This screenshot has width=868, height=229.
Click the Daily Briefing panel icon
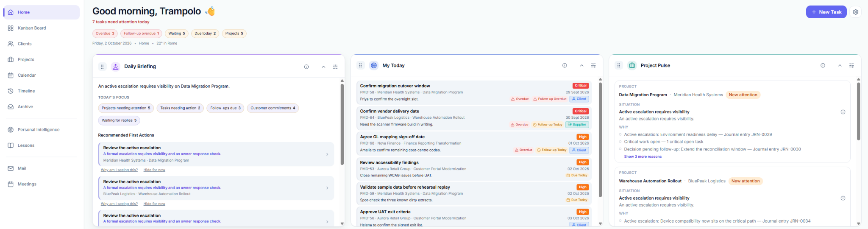coord(115,67)
